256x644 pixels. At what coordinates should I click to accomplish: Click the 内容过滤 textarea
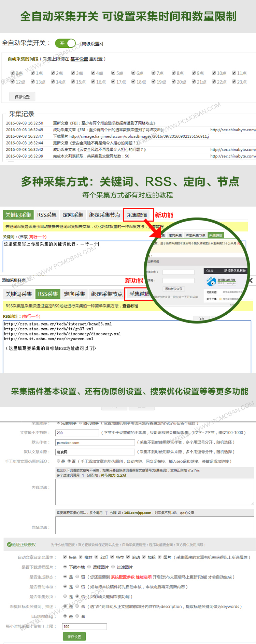(155, 492)
